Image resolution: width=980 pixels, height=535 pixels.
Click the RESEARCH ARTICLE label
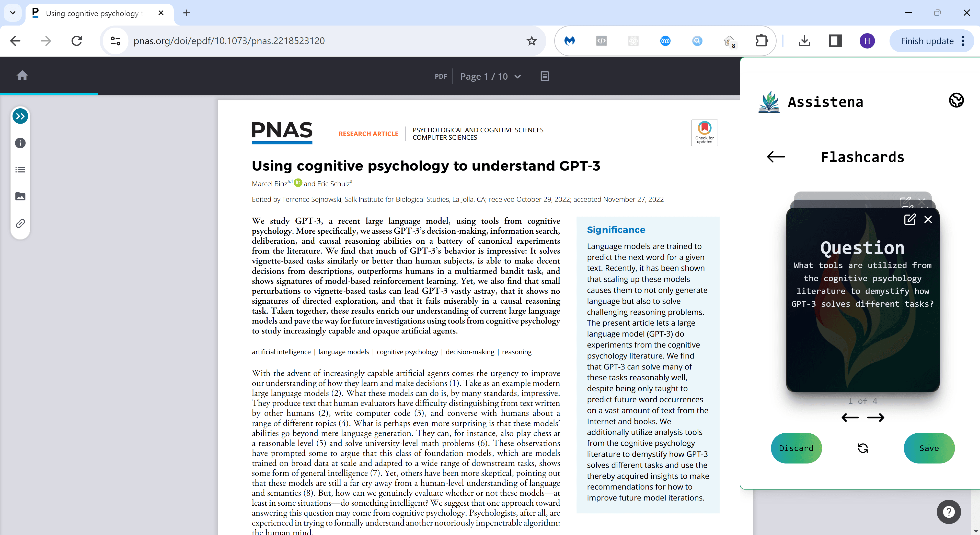click(368, 134)
